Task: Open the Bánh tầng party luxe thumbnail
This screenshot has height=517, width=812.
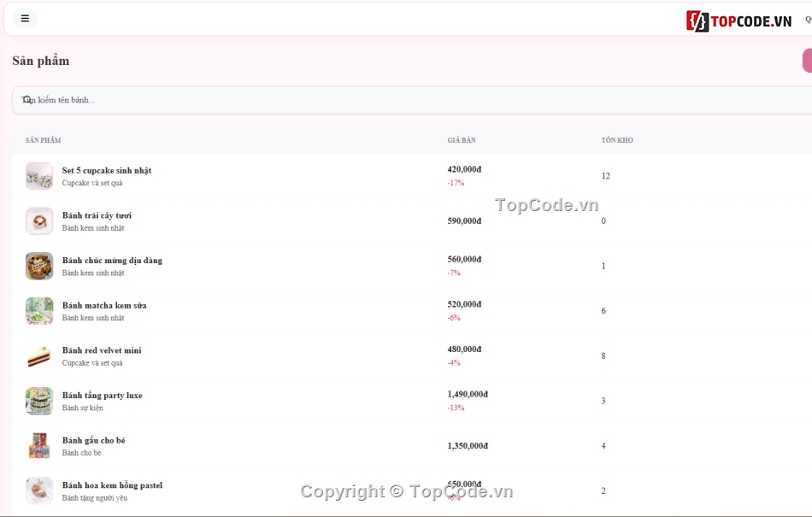Action: click(x=39, y=401)
